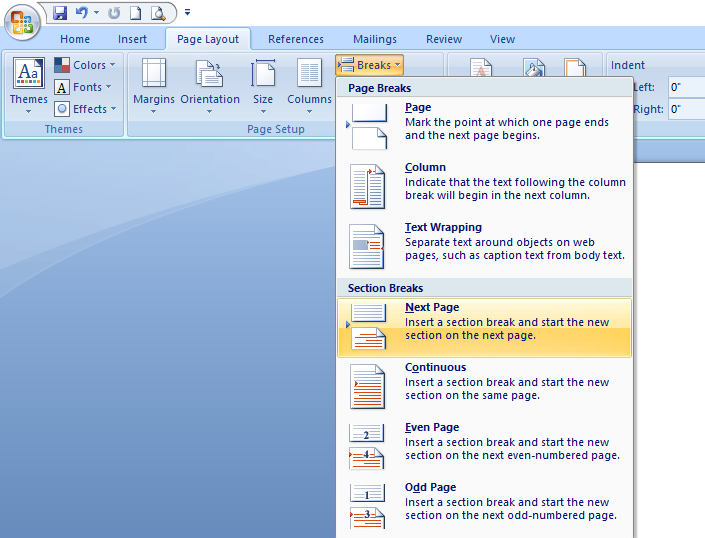Expand the theme Colors dropdown

tap(86, 65)
